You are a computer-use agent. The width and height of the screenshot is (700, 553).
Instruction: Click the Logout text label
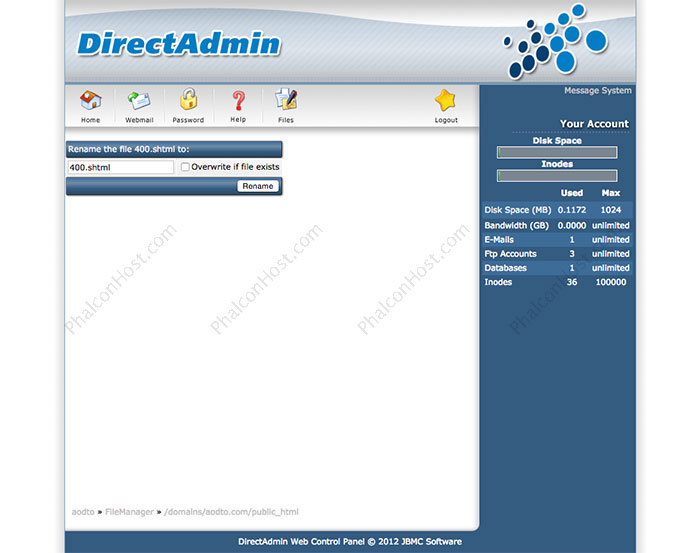pyautogui.click(x=446, y=120)
